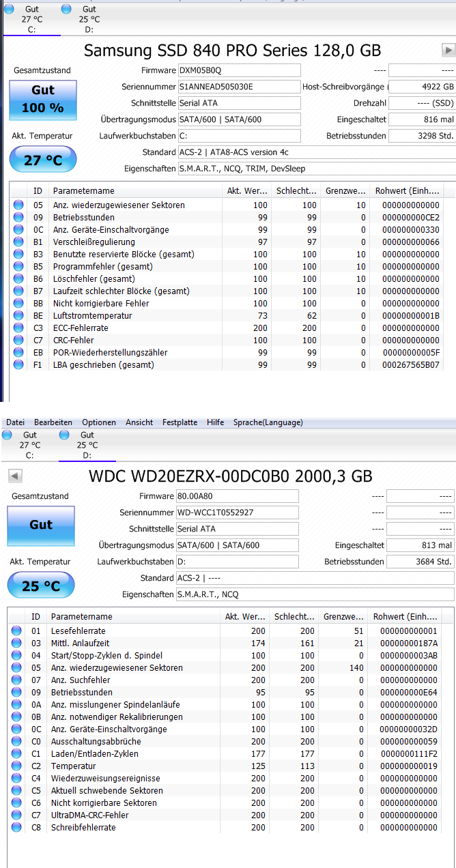Open the Ansicht menu
Image resolution: width=456 pixels, height=868 pixels.
(x=139, y=422)
